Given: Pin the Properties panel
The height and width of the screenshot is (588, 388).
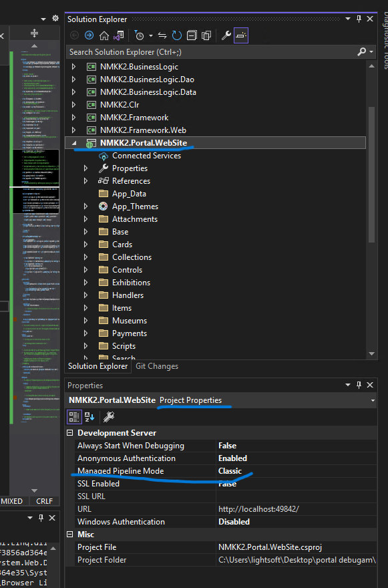Looking at the screenshot, I should [x=359, y=385].
